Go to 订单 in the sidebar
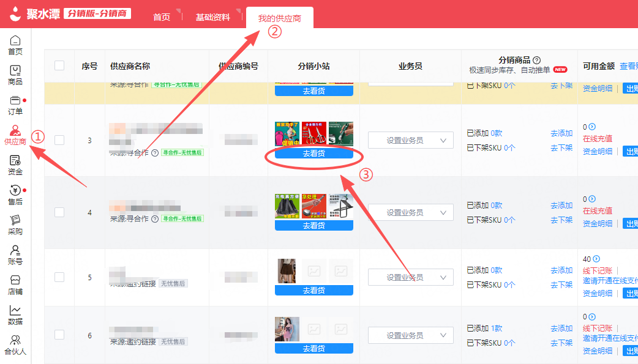 coord(15,105)
